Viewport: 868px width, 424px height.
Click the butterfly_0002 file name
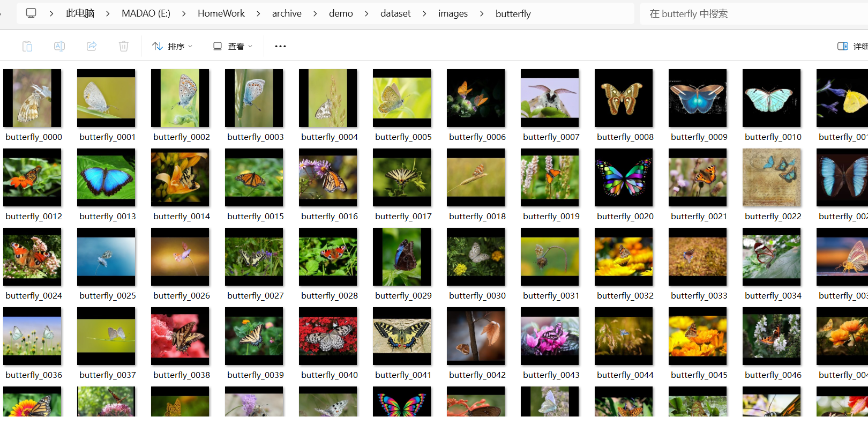pyautogui.click(x=182, y=137)
